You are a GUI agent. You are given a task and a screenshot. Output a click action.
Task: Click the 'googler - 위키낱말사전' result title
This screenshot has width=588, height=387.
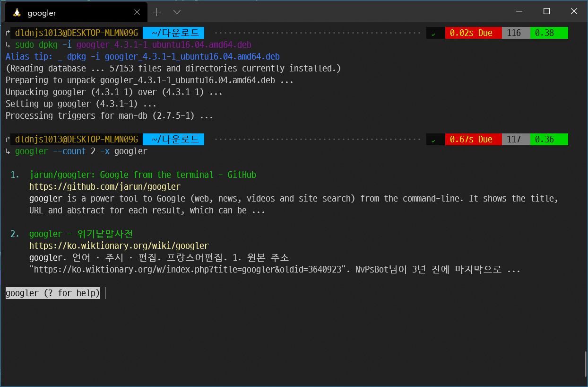[x=81, y=234]
